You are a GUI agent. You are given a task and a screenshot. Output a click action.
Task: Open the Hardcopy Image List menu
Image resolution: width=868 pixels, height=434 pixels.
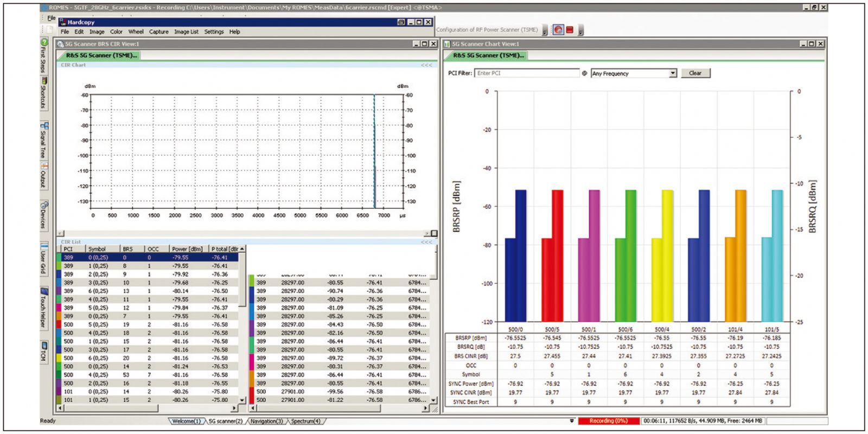tap(186, 32)
